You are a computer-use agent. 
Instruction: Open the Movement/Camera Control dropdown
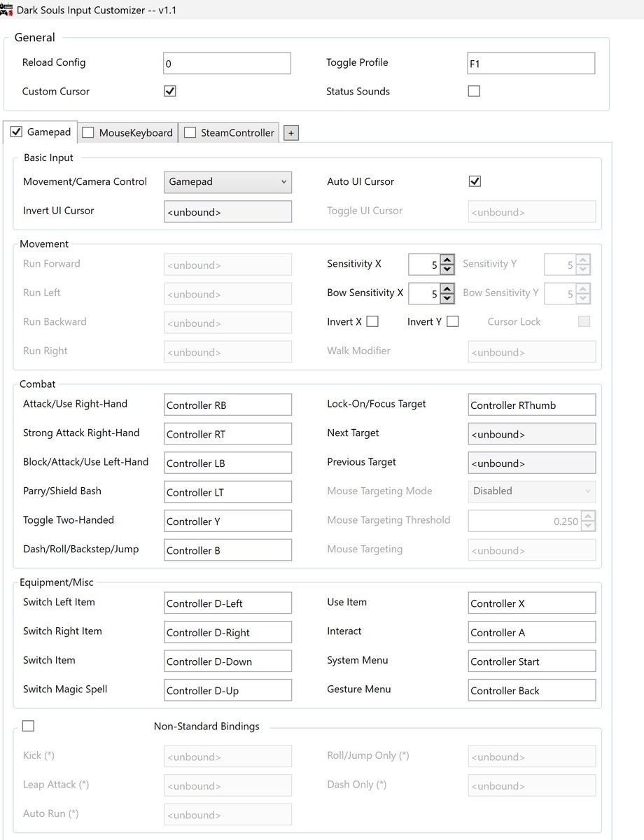click(x=227, y=182)
